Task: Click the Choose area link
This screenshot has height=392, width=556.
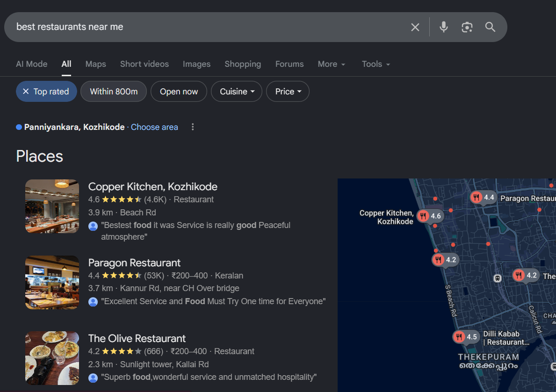Action: (154, 127)
